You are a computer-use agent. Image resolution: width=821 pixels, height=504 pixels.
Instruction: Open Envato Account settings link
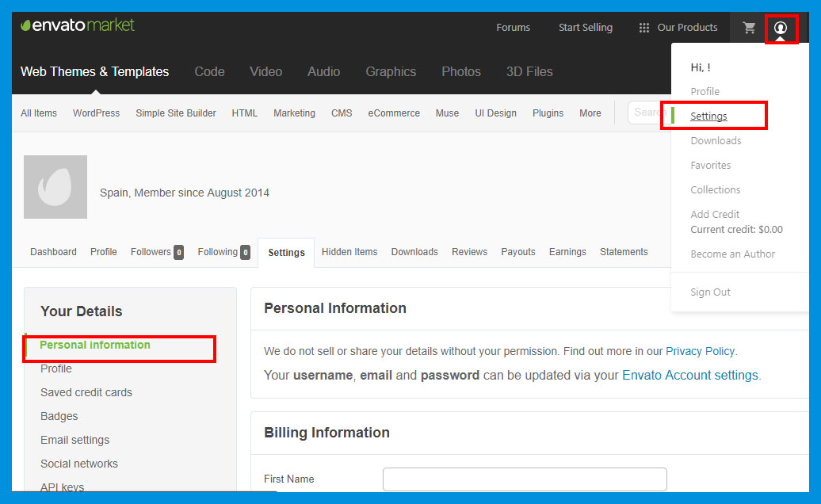click(x=690, y=376)
